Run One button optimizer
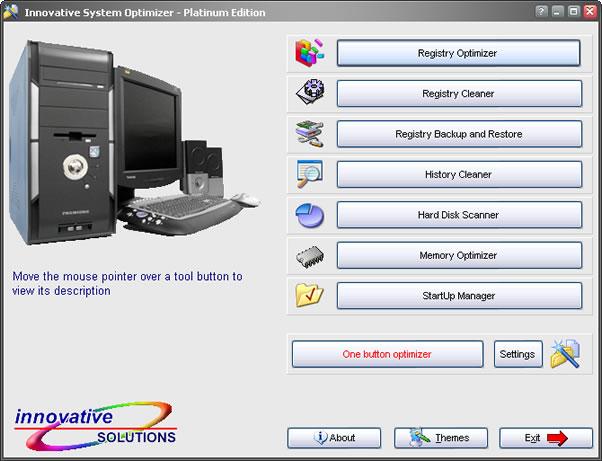Screen dimensions: 602x461 (x=387, y=354)
